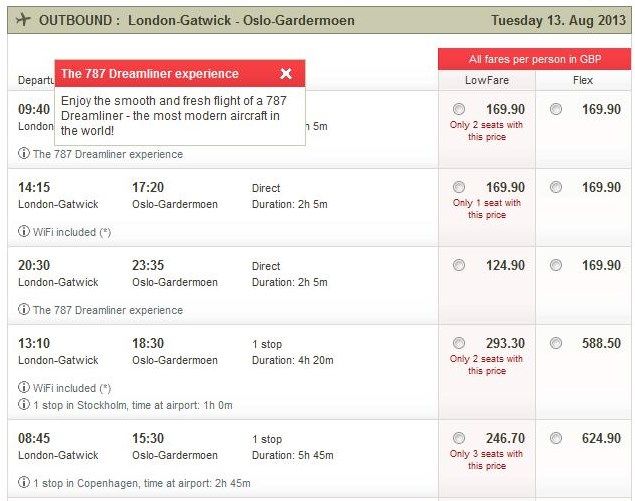Click the airplane icon beside OUTBOUND
The width and height of the screenshot is (635, 501).
click(x=23, y=19)
